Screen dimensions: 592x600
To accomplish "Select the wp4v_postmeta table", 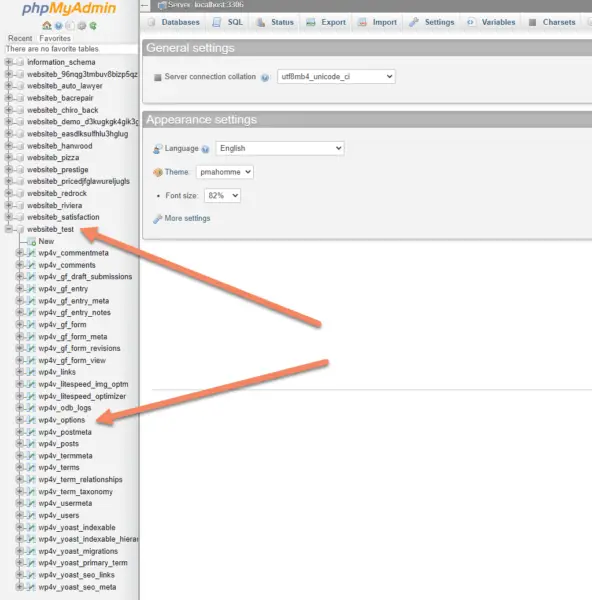I will 65,432.
